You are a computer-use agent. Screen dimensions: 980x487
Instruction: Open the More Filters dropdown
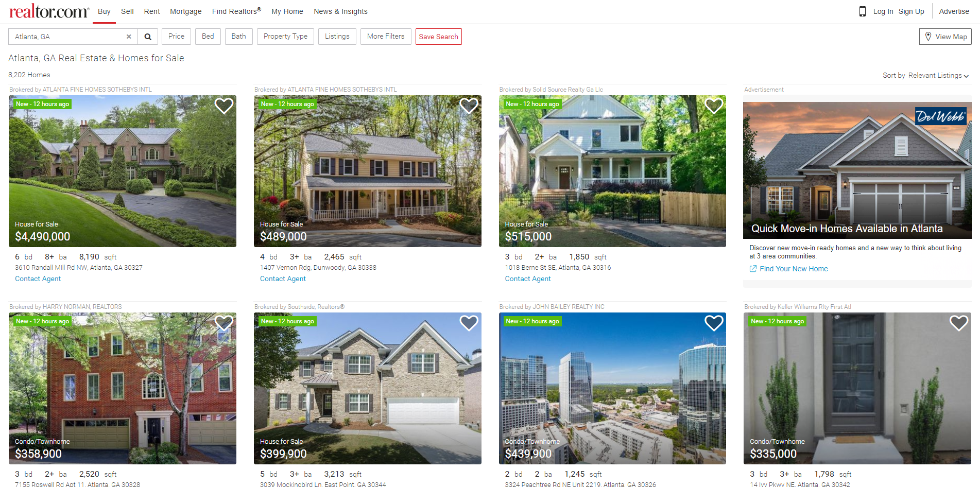(x=386, y=37)
